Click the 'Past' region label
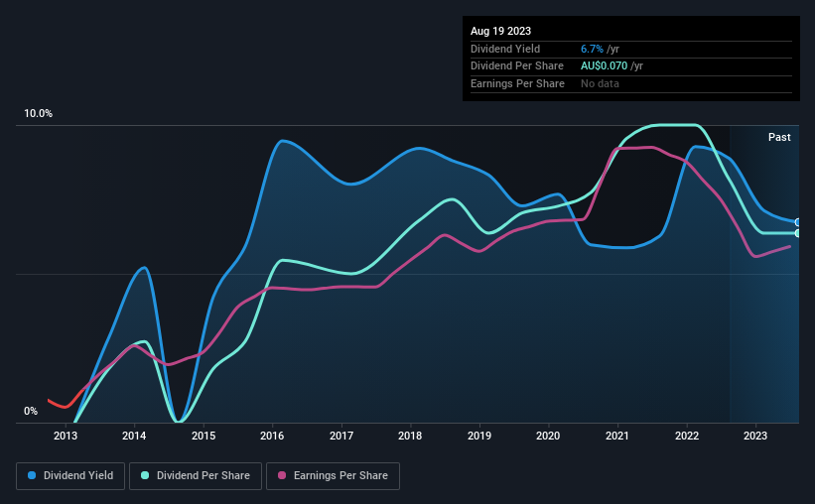This screenshot has width=815, height=504. 779,137
